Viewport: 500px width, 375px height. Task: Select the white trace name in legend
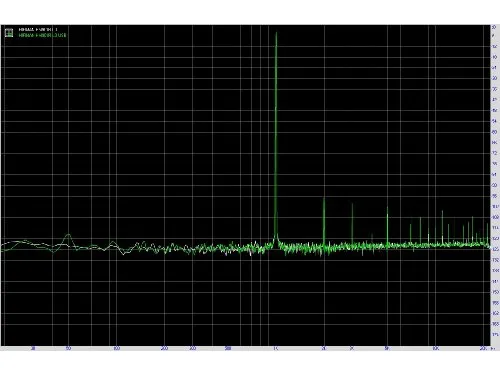pyautogui.click(x=38, y=30)
